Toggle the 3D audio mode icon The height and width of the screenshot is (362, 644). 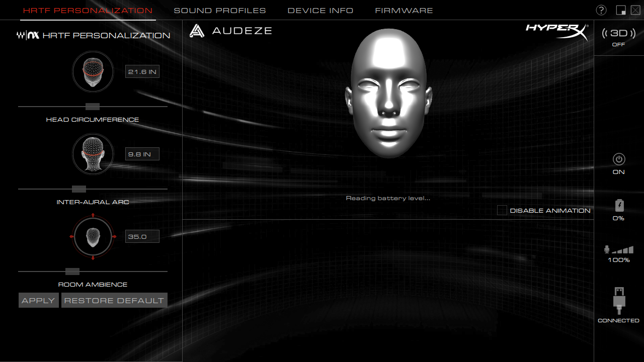618,33
